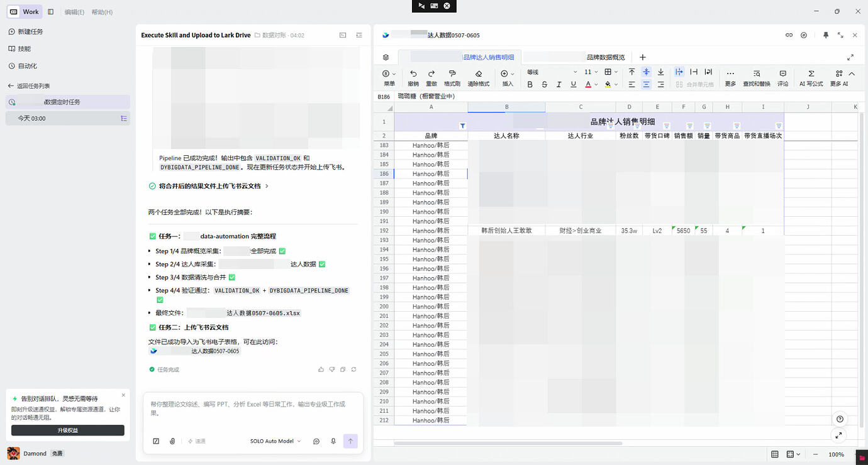Open the font color picker
The width and height of the screenshot is (868, 465).
(x=590, y=84)
